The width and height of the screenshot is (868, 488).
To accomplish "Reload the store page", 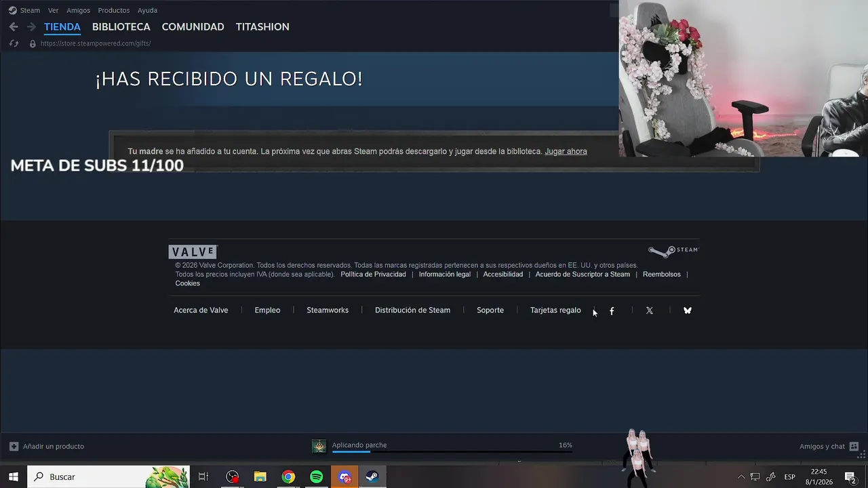I will pyautogui.click(x=14, y=43).
